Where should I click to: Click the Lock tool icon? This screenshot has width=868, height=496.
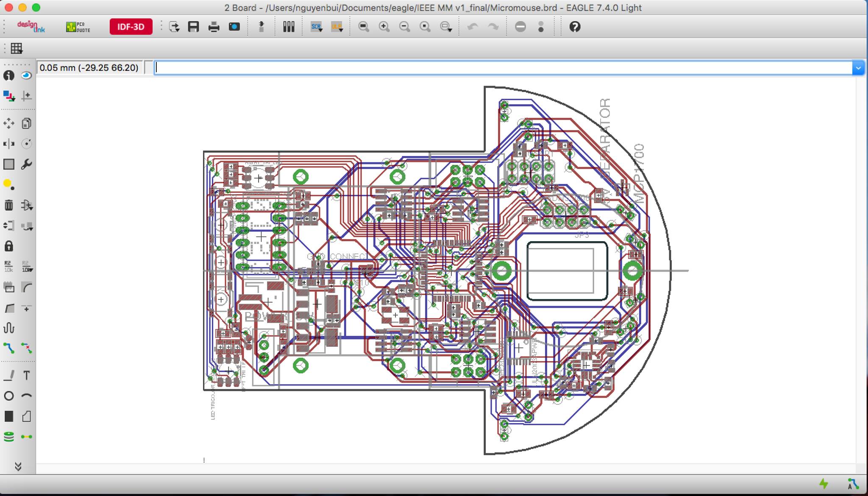pyautogui.click(x=8, y=246)
